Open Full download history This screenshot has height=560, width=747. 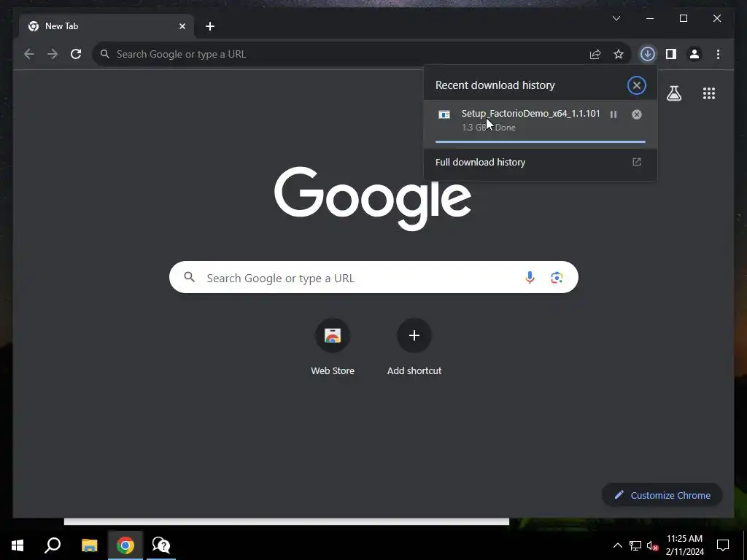click(541, 163)
